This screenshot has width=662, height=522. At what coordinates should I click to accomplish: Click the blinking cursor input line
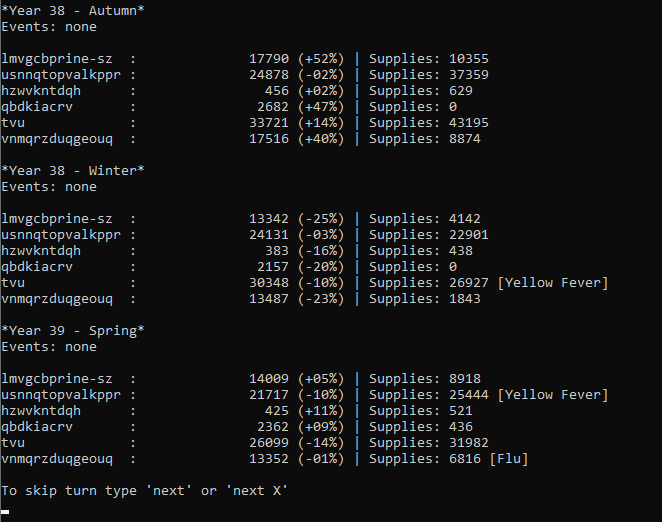5,512
